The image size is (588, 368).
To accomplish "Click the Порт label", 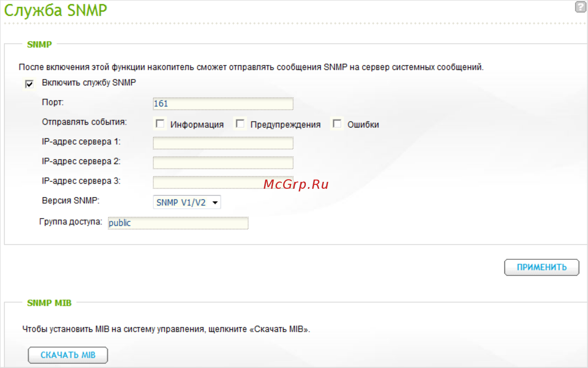I will point(53,102).
